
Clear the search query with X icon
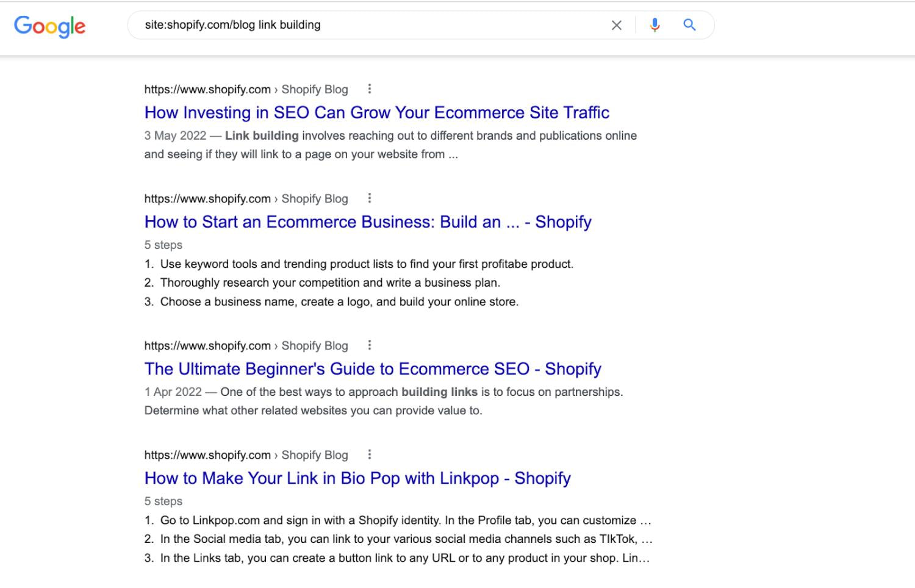pyautogui.click(x=617, y=25)
